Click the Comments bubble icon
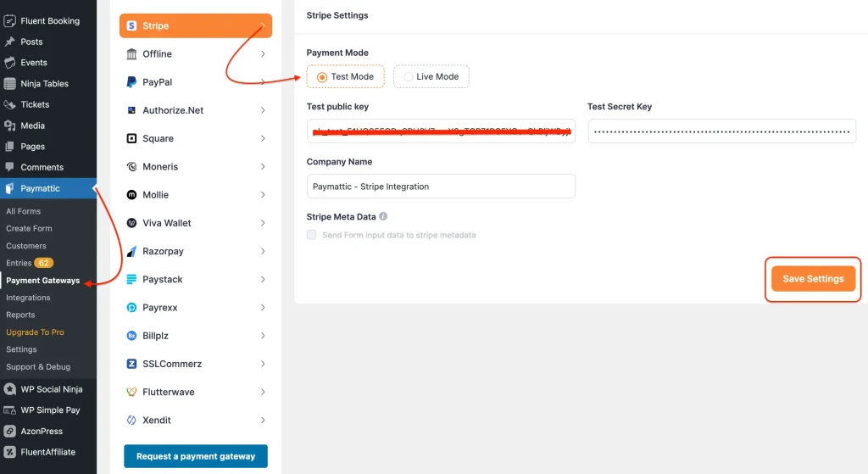 [9, 167]
